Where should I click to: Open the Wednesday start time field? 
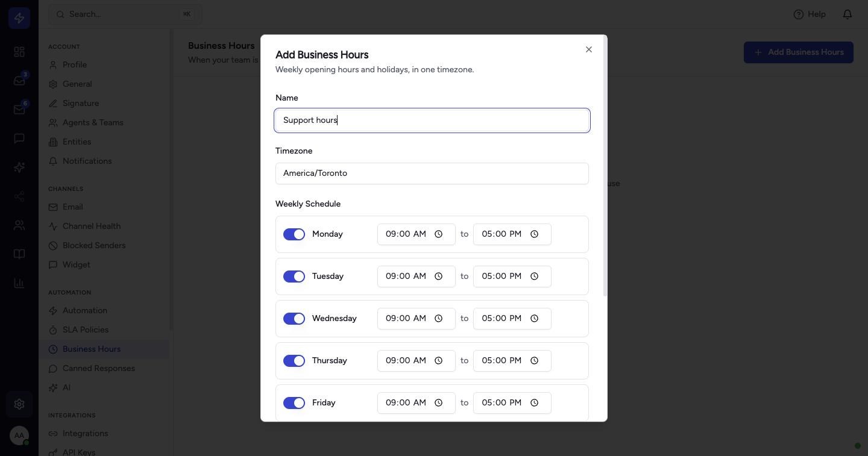(417, 319)
